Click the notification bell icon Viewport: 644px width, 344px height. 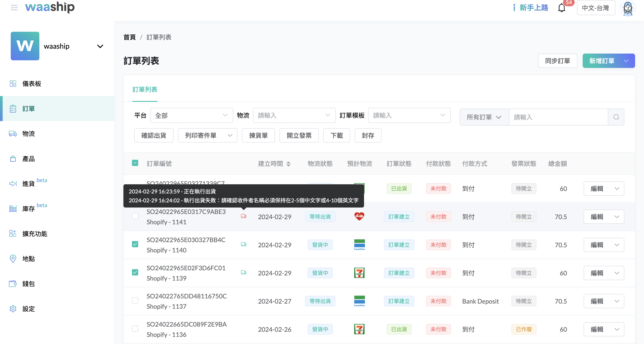pyautogui.click(x=561, y=8)
